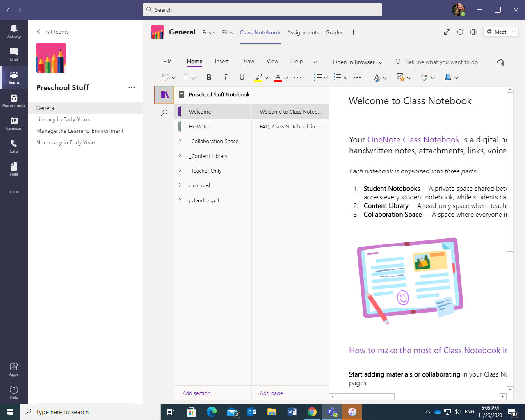Open the Files icon in the sidebar
Screen dimensions: 525x420
point(14,169)
